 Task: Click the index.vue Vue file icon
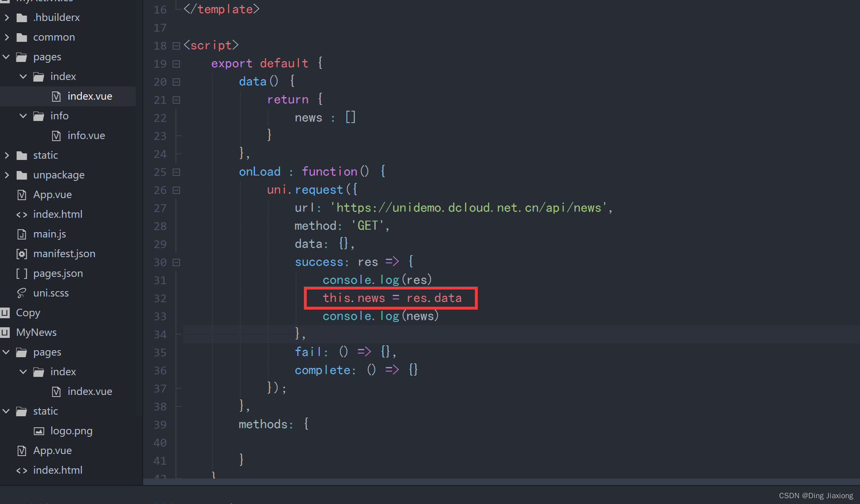pos(56,96)
